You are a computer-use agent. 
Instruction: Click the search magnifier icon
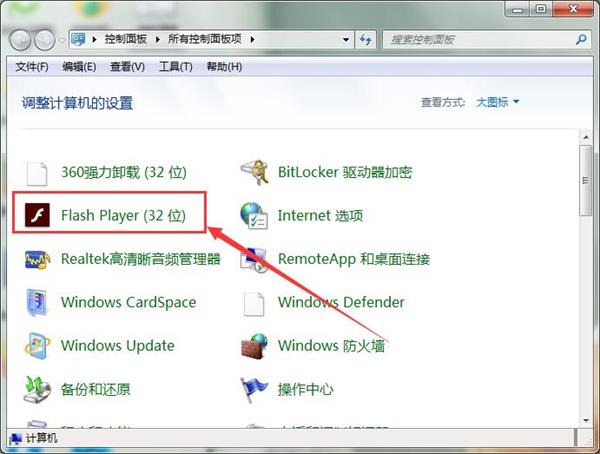[581, 39]
